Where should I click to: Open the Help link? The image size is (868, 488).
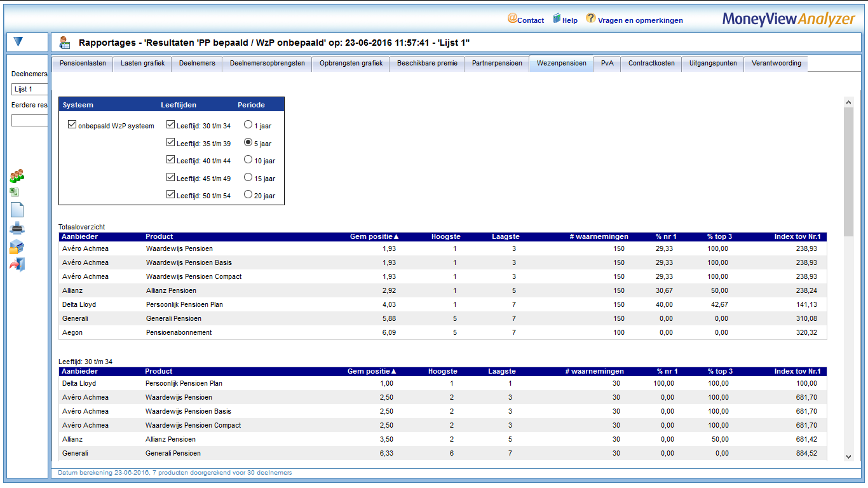click(570, 20)
